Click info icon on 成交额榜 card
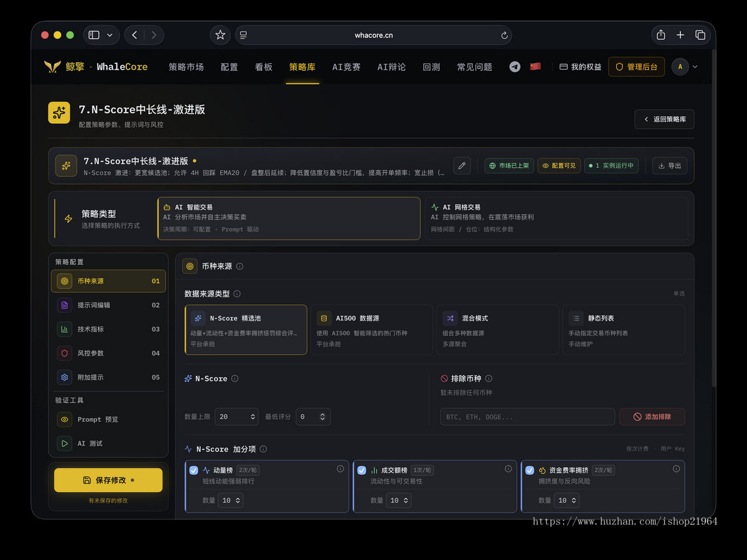This screenshot has width=747, height=560. [x=509, y=469]
